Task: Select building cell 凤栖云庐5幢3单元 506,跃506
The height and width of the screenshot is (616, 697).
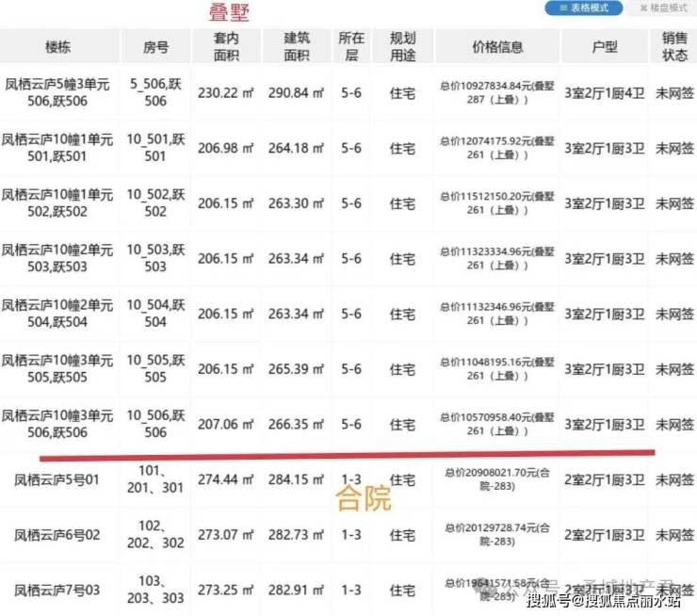Action: [57, 92]
